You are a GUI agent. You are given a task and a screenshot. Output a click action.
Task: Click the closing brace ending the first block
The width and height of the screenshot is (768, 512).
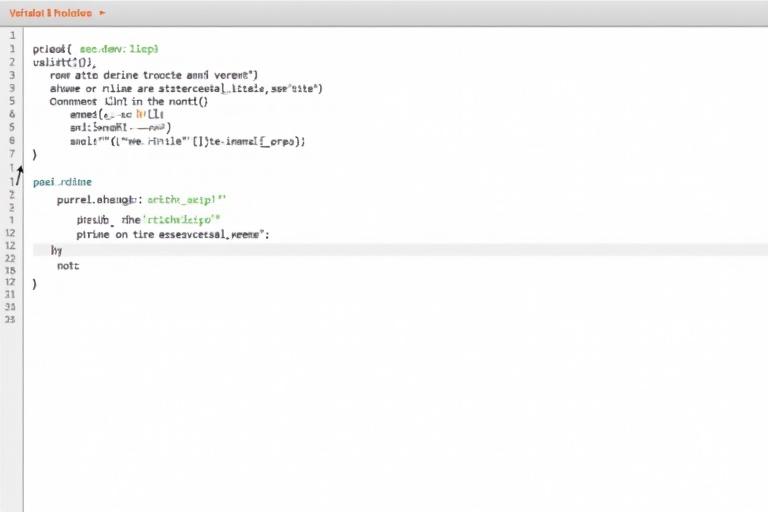[x=35, y=155]
